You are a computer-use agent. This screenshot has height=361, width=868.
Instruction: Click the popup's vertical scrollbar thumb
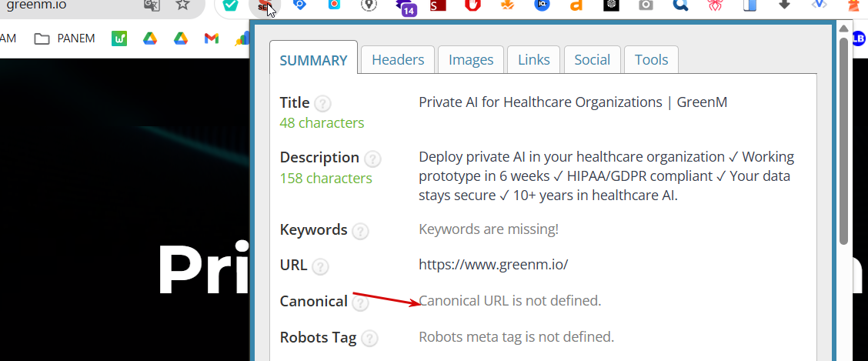(x=843, y=139)
